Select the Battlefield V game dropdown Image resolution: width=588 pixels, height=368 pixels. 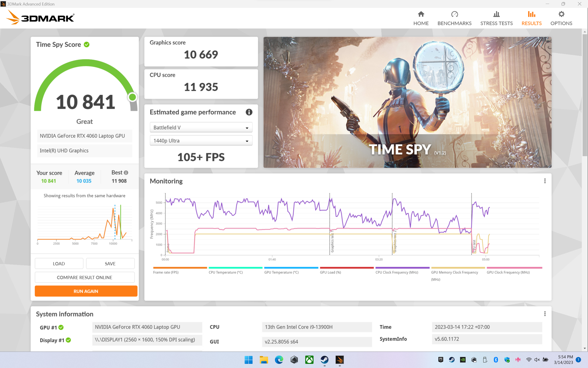(x=201, y=128)
